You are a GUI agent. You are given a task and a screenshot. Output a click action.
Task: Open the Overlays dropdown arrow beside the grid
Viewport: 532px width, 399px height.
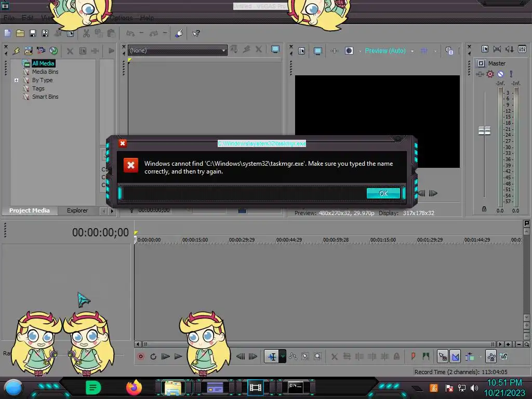pyautogui.click(x=436, y=51)
